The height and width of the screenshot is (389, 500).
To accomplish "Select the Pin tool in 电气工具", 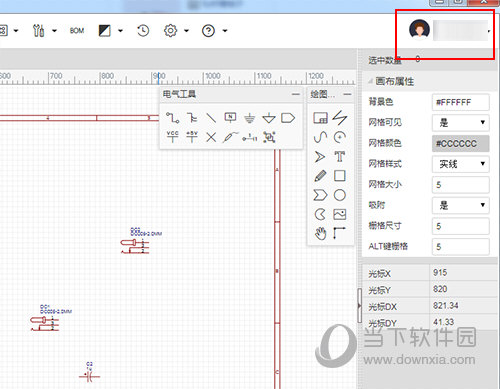I will point(250,137).
